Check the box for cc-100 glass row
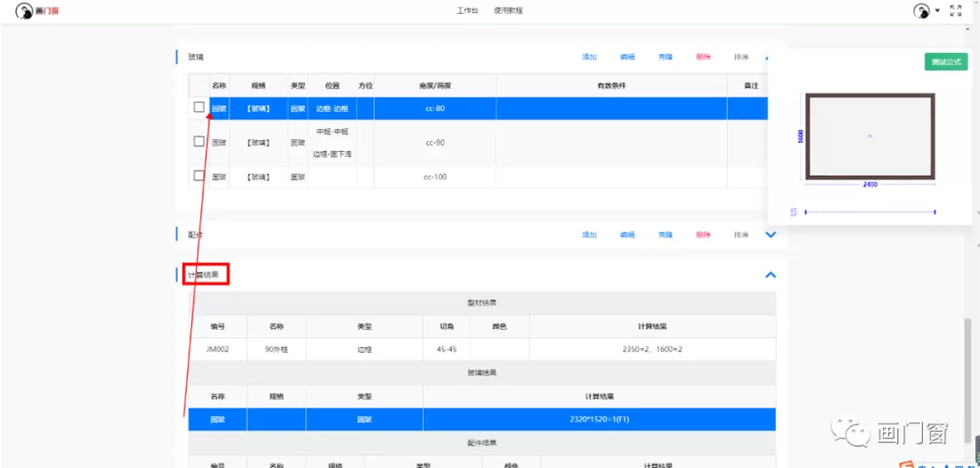980x468 pixels. (x=199, y=176)
